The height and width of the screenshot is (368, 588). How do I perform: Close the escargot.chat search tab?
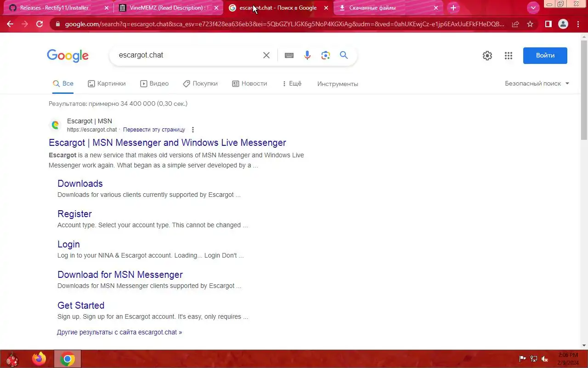[326, 8]
